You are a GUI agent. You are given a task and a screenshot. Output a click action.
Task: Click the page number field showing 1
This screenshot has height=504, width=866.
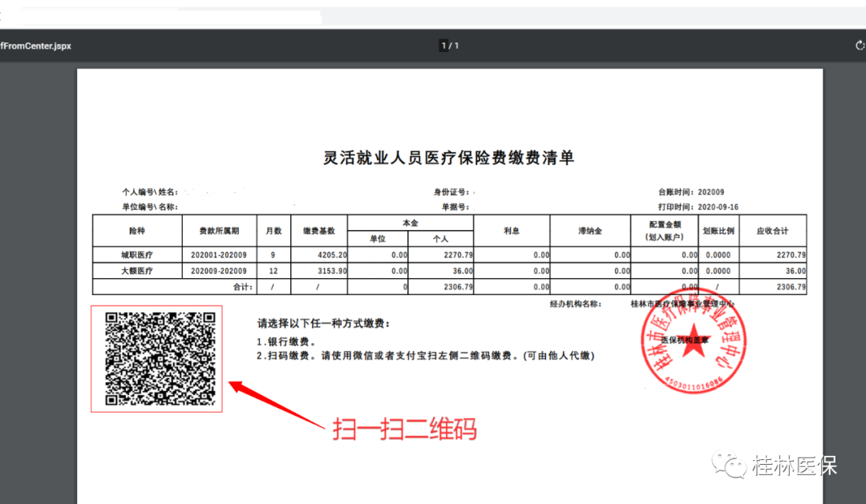pos(444,46)
